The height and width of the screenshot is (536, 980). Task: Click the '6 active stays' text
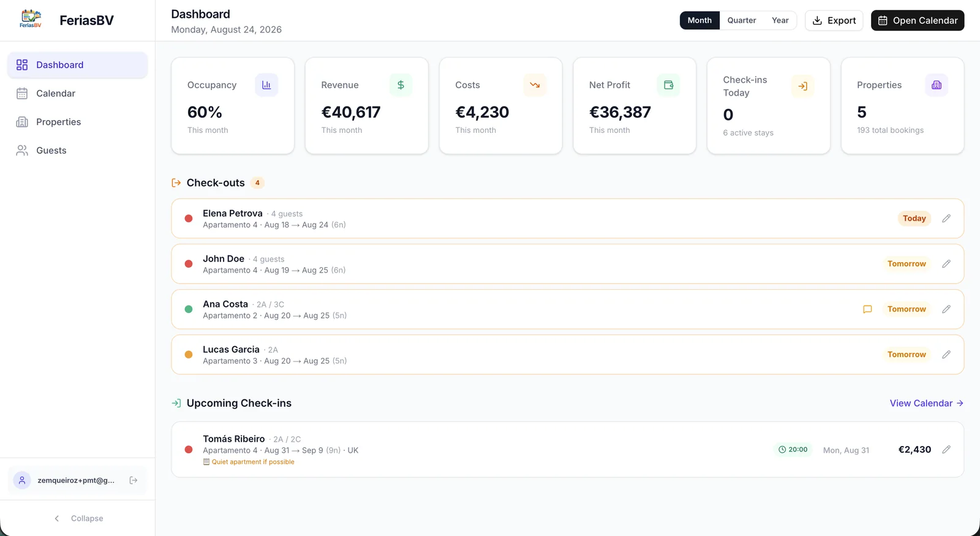pyautogui.click(x=748, y=133)
